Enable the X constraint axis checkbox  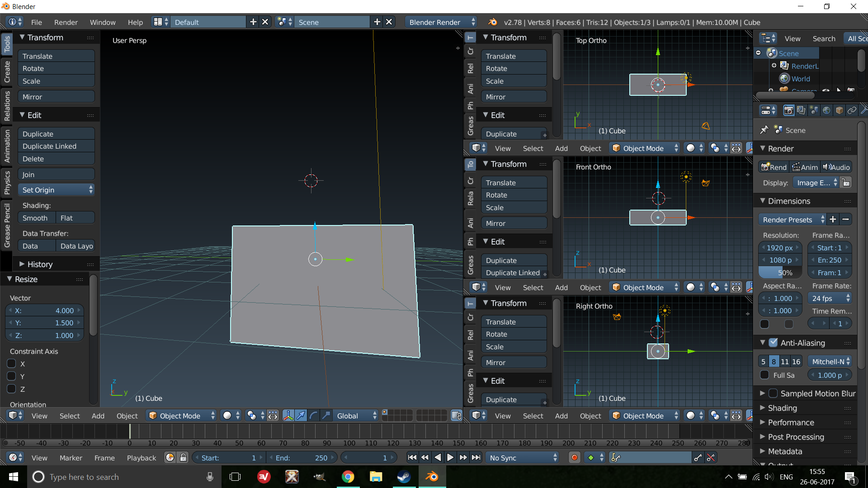[x=12, y=364]
